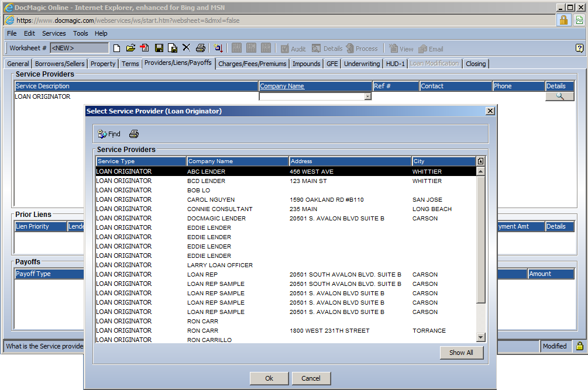Open the Services menu

54,33
